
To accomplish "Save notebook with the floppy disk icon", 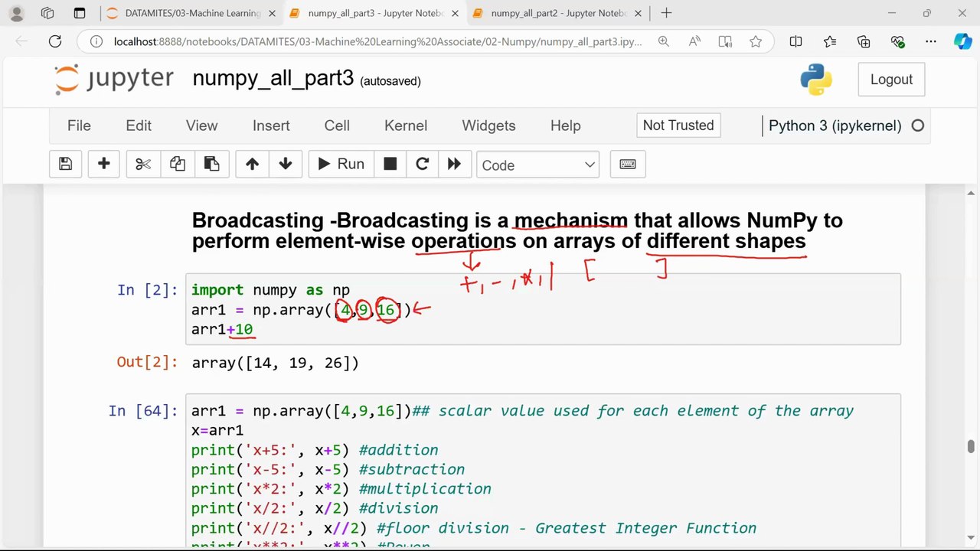I will tap(65, 164).
